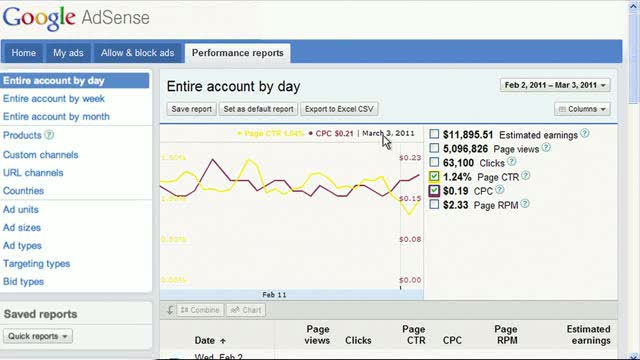This screenshot has width=640, height=360.
Task: Go to the Home tab
Action: click(x=23, y=53)
